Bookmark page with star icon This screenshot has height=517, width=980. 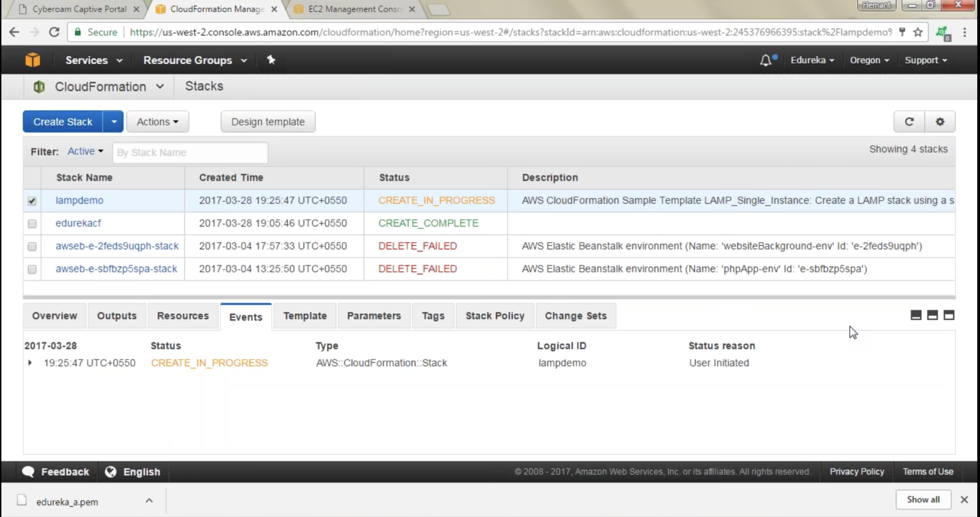[x=918, y=32]
